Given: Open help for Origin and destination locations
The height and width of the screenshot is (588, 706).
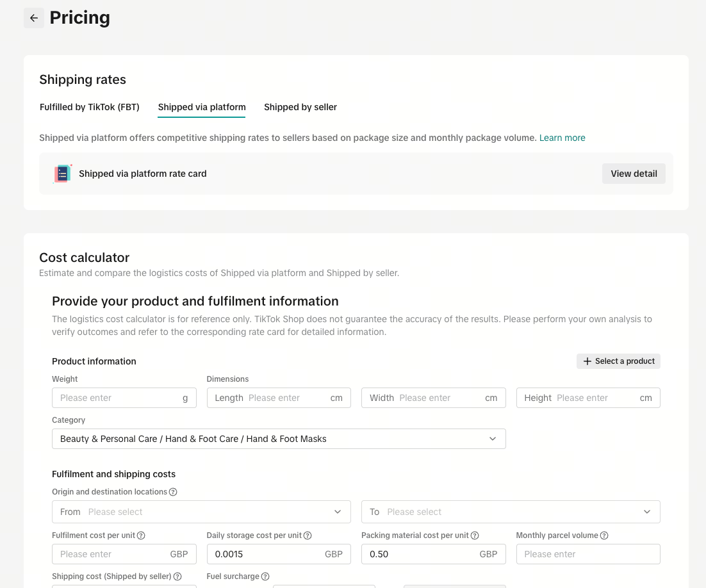Looking at the screenshot, I should [173, 492].
